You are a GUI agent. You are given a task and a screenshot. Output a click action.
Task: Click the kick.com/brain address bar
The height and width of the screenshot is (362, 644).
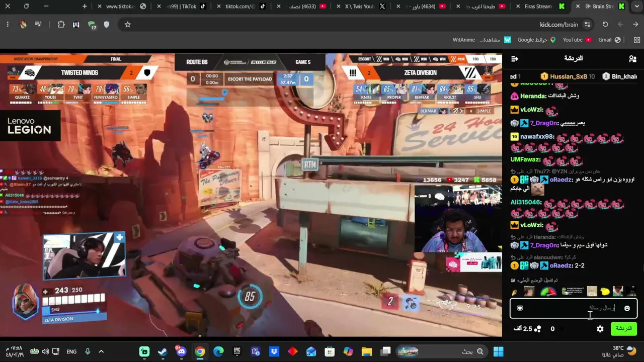point(352,24)
